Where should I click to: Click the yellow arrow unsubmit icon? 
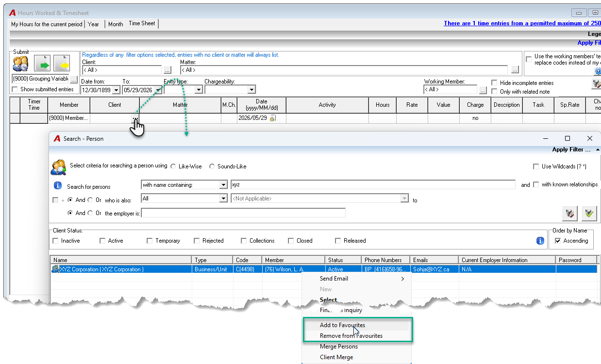62,64
